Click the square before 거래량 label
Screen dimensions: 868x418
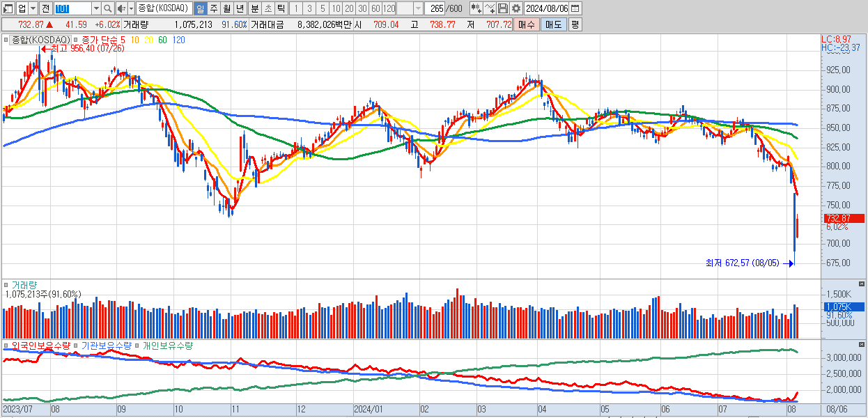point(7,285)
